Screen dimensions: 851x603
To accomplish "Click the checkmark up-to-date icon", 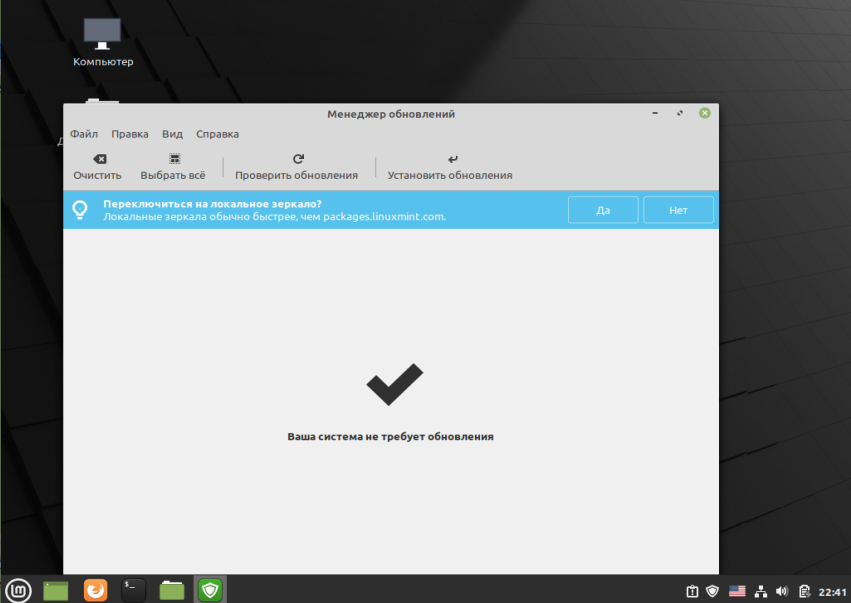I will [x=395, y=384].
